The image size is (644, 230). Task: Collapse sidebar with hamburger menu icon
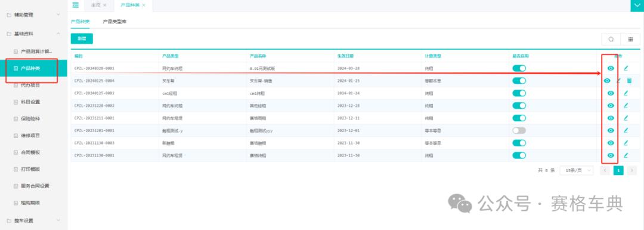[76, 5]
